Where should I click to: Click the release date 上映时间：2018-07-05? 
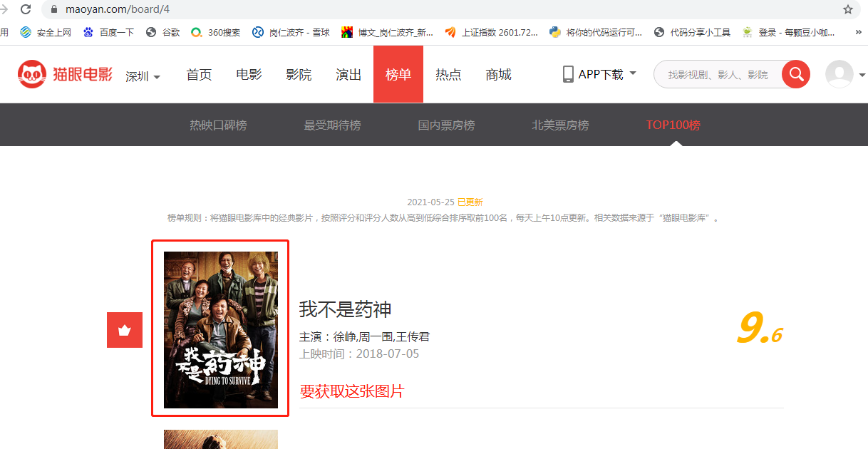point(359,353)
